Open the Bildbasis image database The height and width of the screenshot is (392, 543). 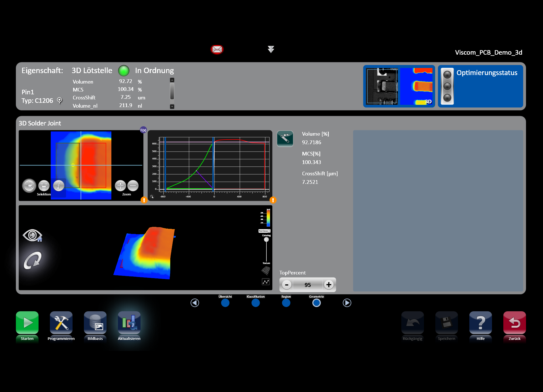[95, 323]
